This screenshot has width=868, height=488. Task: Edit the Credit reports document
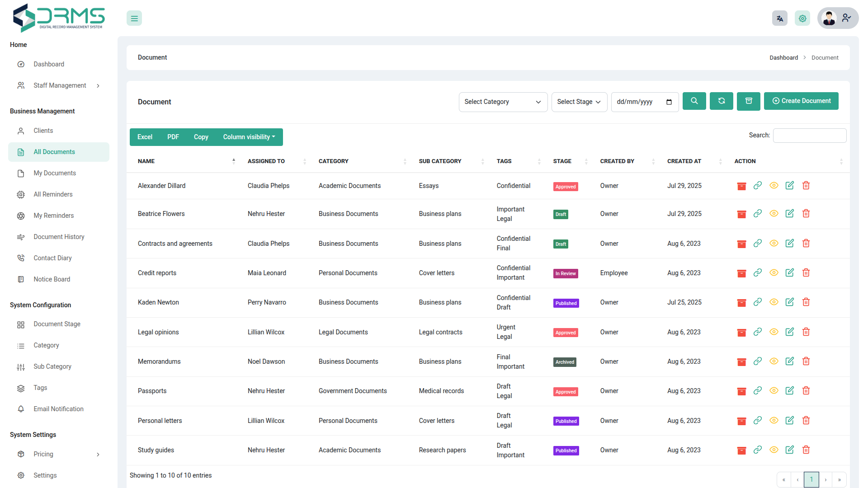(790, 273)
